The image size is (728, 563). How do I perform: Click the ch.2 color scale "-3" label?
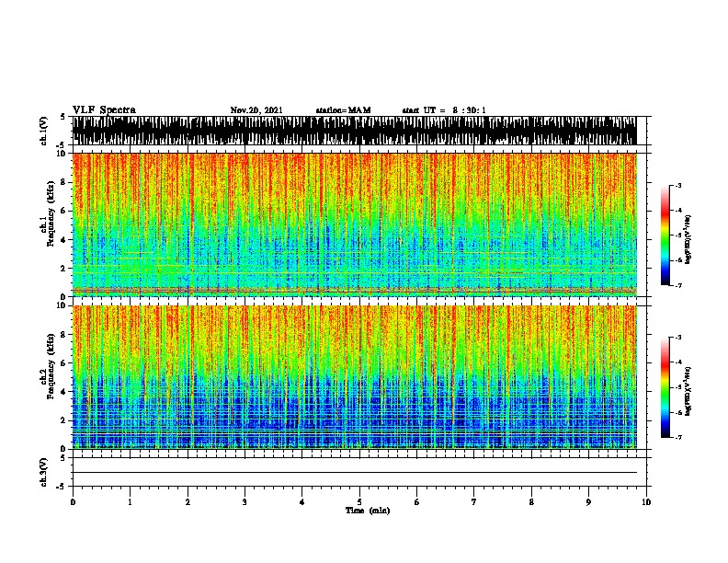678,338
